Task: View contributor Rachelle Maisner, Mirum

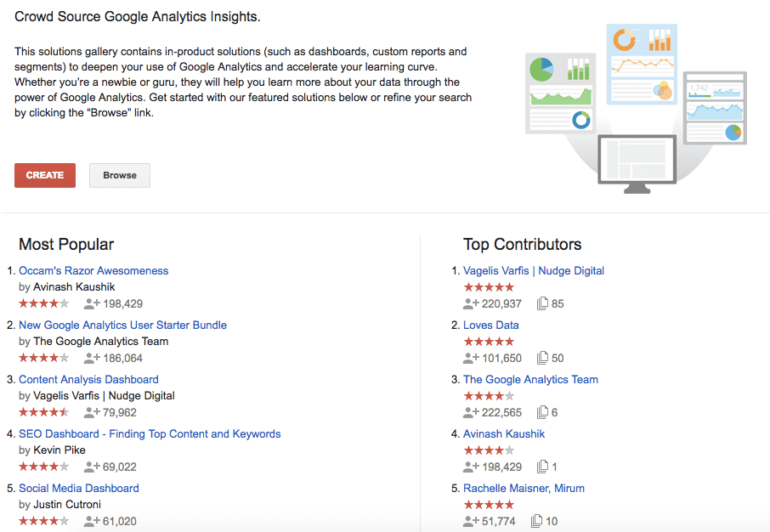Action: click(524, 489)
